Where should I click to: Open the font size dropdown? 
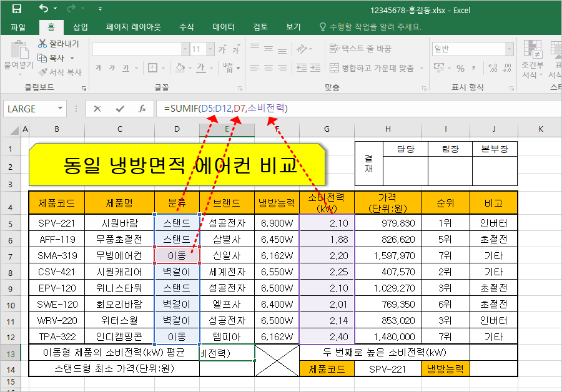point(210,49)
